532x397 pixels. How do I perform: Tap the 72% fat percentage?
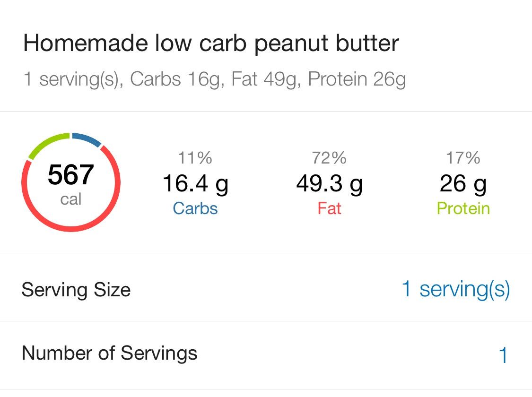click(x=329, y=158)
